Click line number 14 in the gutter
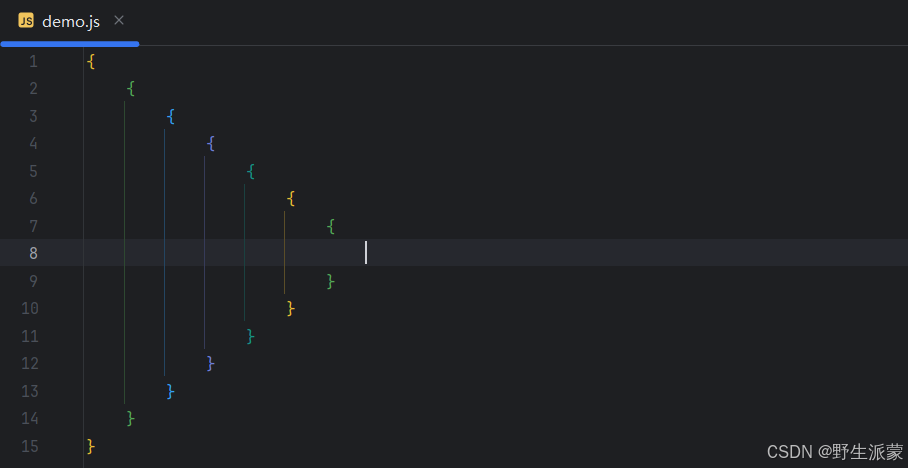 click(x=30, y=418)
